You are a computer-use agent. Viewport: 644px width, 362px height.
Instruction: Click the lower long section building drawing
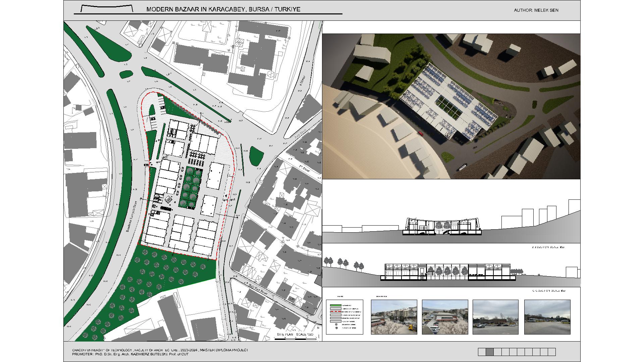point(448,272)
